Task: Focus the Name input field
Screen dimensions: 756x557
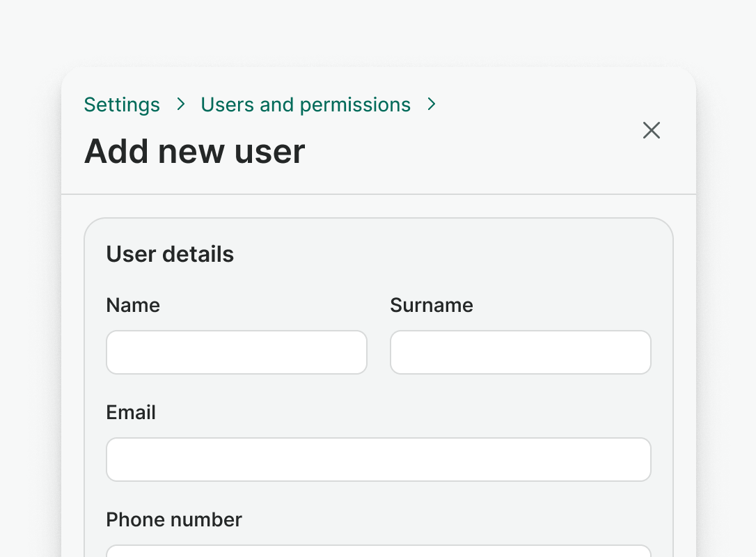Action: pos(236,352)
